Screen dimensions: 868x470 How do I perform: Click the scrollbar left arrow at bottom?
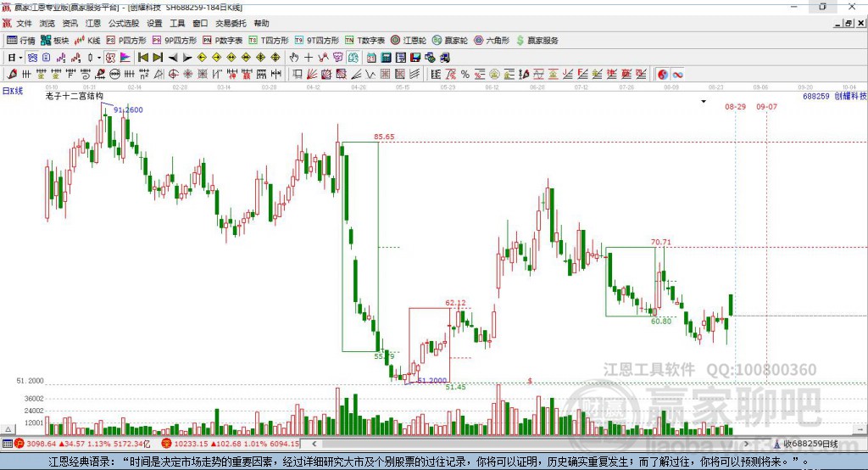[314, 444]
